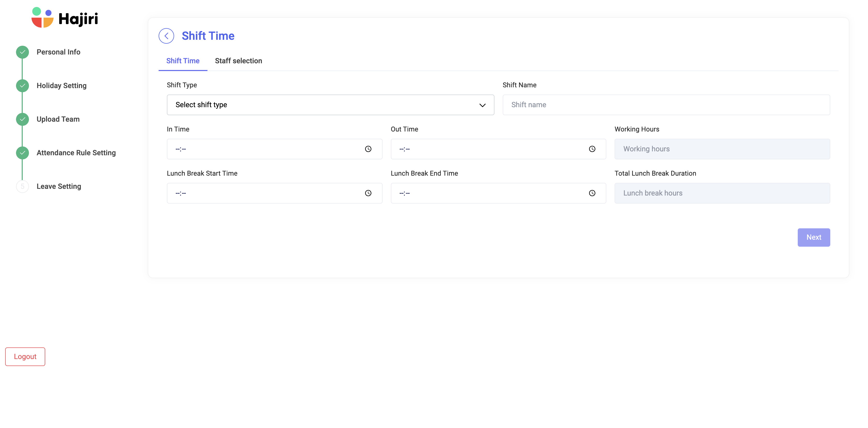The image size is (868, 428).
Task: Click the Out Time label
Action: 404,129
